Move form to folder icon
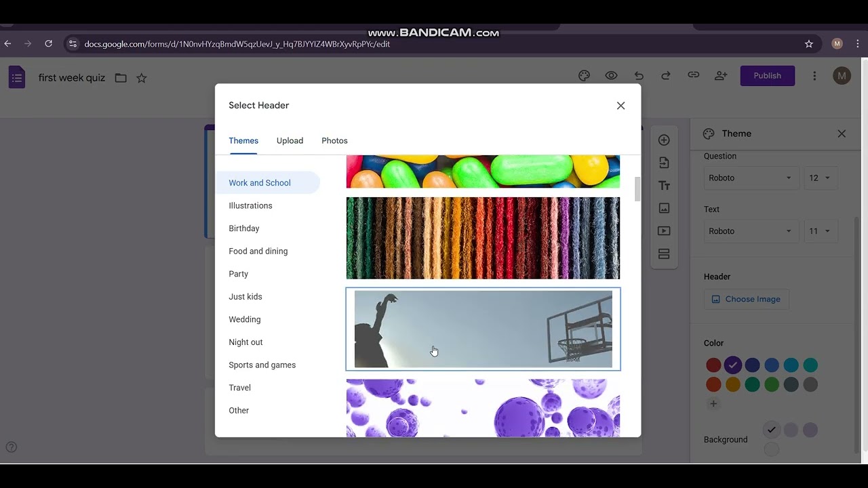Screen dimensions: 868x488 coord(121,78)
